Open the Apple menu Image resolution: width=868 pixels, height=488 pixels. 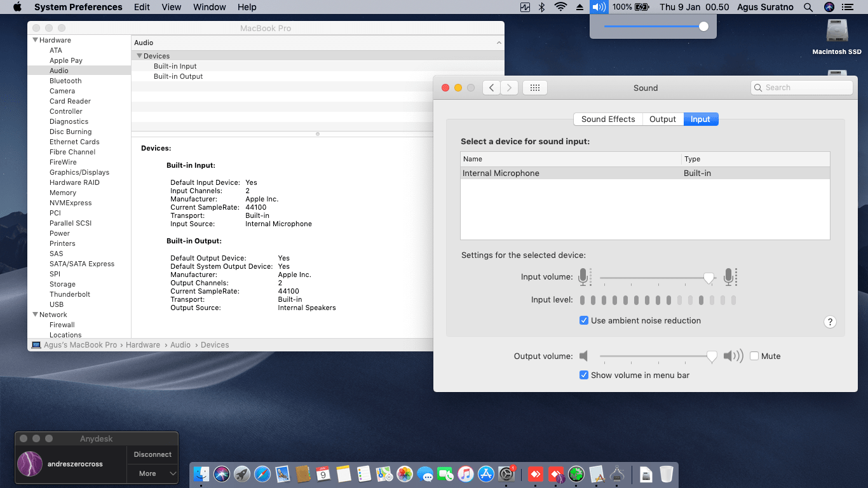coord(17,7)
